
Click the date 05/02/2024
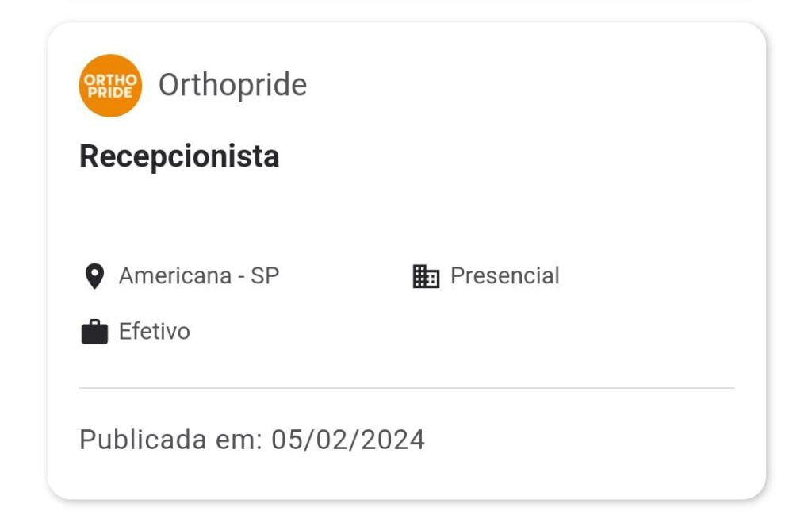pyautogui.click(x=348, y=440)
